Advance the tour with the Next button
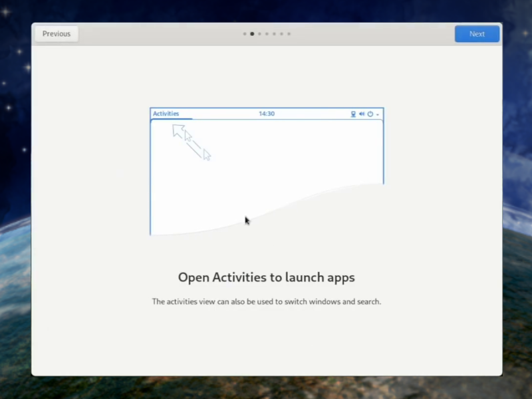The width and height of the screenshot is (532, 399). click(x=477, y=33)
